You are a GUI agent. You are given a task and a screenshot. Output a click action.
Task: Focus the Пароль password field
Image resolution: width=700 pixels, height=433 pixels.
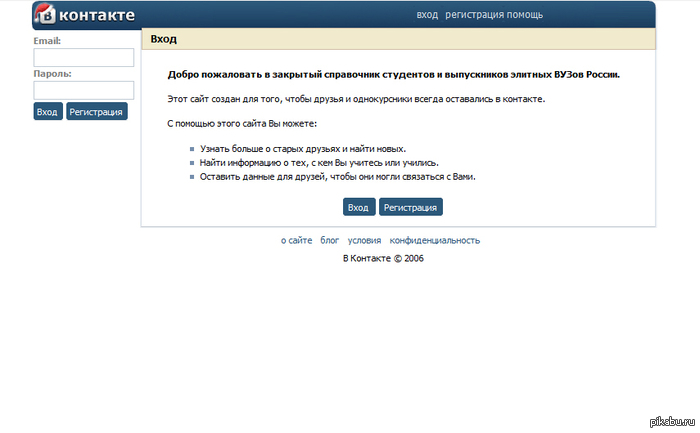[83, 90]
